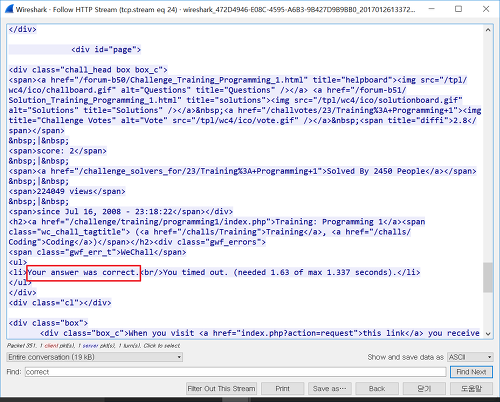Click the Wireshark shark fin title icon
500x402 pixels.
point(9,9)
